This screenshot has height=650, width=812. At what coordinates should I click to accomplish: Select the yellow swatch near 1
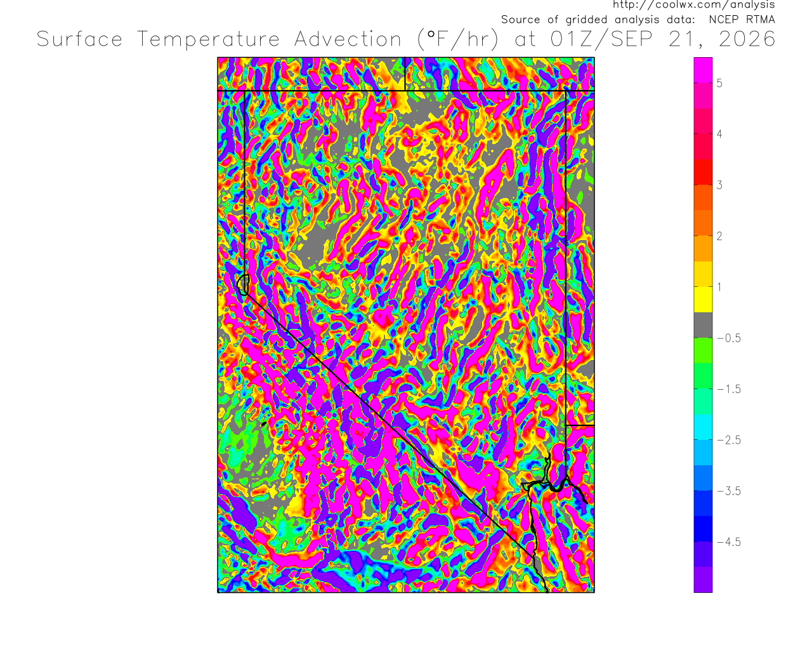tap(703, 300)
